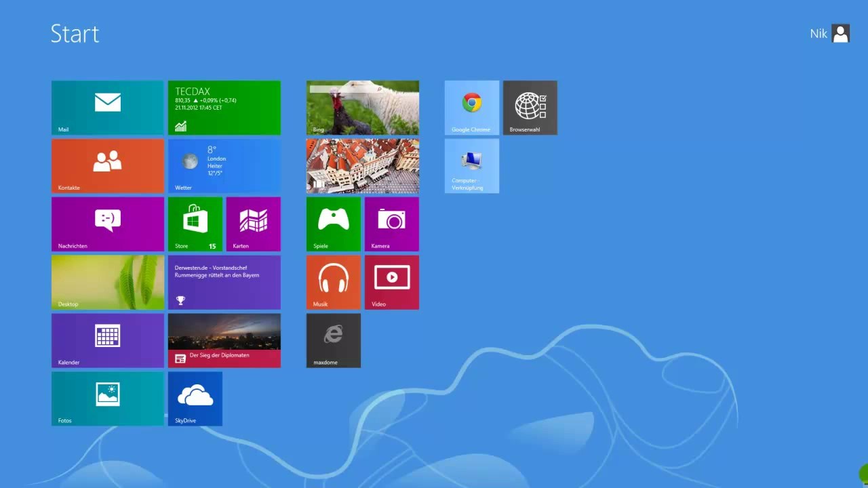Open the Mail tile
This screenshot has height=488, width=868.
pyautogui.click(x=108, y=108)
